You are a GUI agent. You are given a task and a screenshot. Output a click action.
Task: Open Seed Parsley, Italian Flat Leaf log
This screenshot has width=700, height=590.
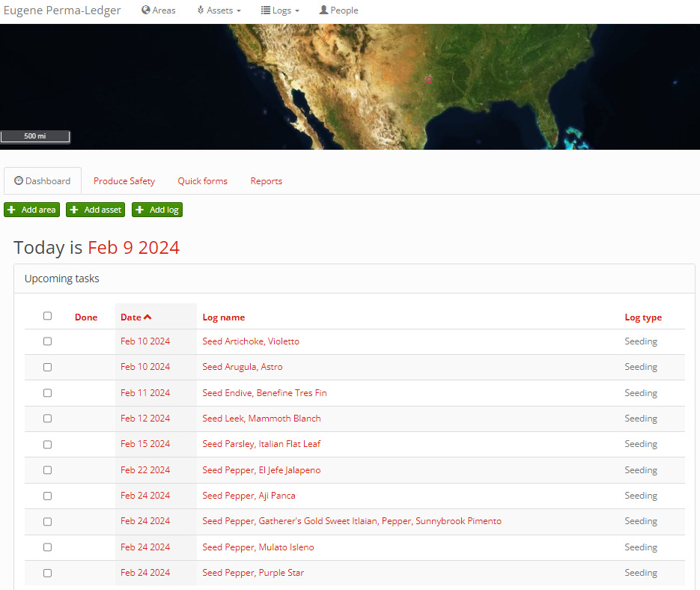pos(261,444)
